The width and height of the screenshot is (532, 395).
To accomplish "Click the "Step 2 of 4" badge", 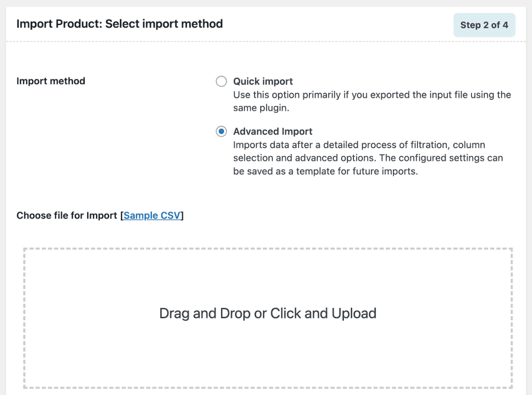I will (x=484, y=25).
